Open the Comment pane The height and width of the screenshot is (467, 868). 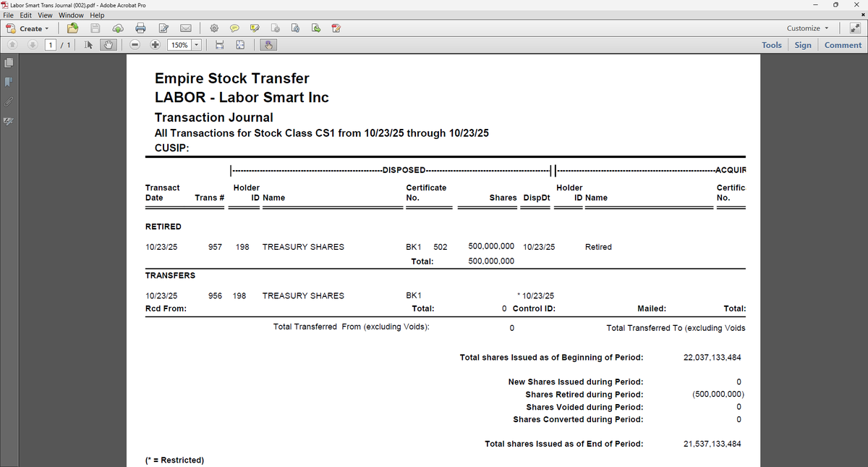[x=843, y=45]
